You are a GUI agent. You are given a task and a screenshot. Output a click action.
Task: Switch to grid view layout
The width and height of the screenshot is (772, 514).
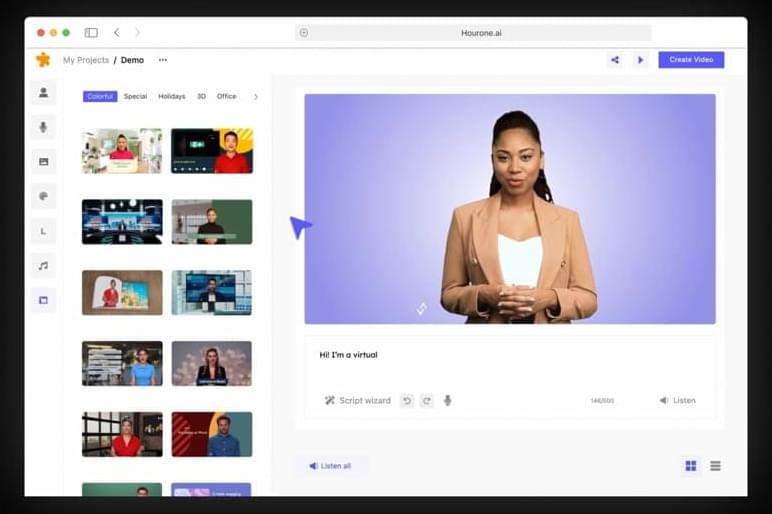click(690, 466)
